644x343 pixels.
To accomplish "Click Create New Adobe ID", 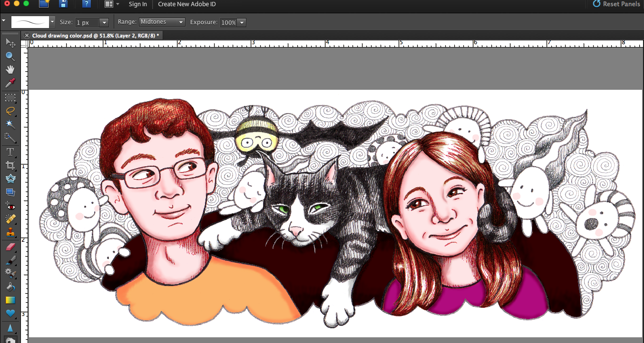I will pos(187,4).
